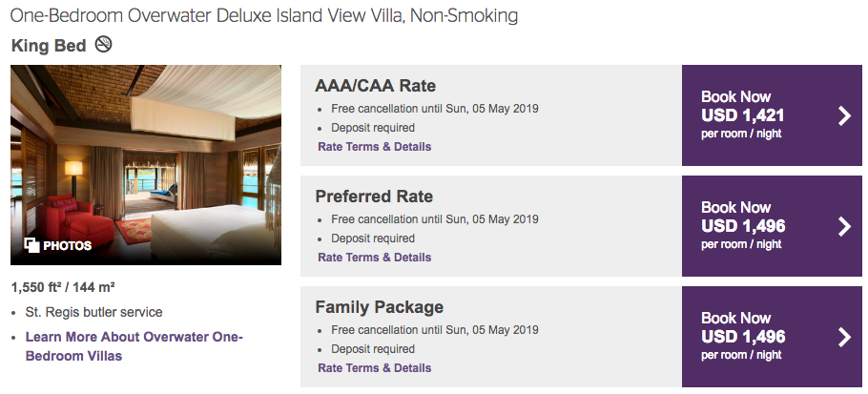Open Rate Terms & Details for Preferred Rate
The width and height of the screenshot is (868, 394).
coord(374,258)
